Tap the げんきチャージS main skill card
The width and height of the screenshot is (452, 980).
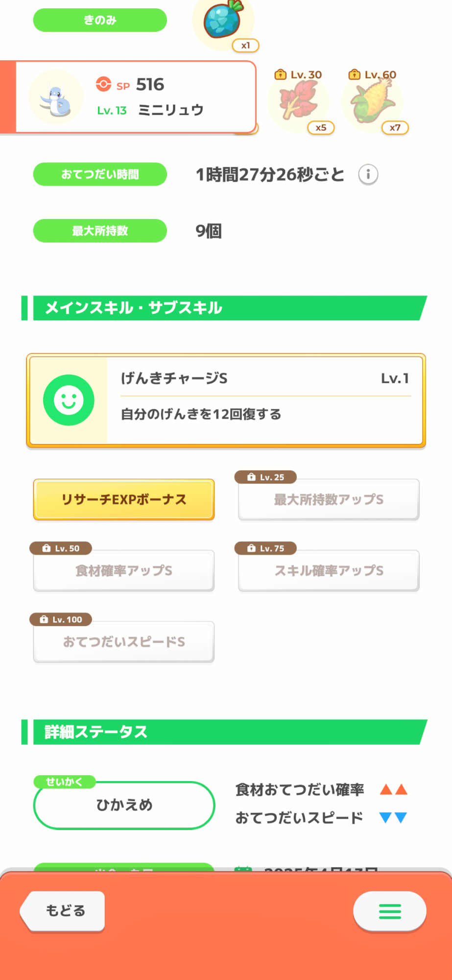264,400
